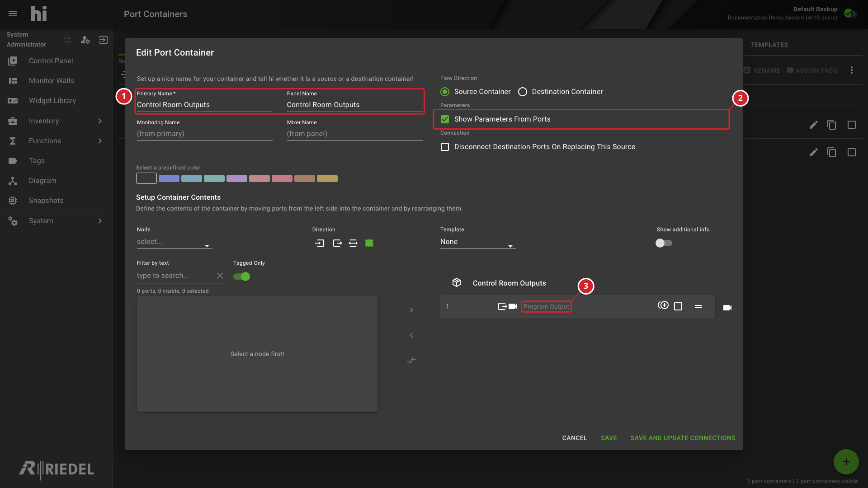Go to Widget Library page
The height and width of the screenshot is (488, 868).
click(56, 101)
